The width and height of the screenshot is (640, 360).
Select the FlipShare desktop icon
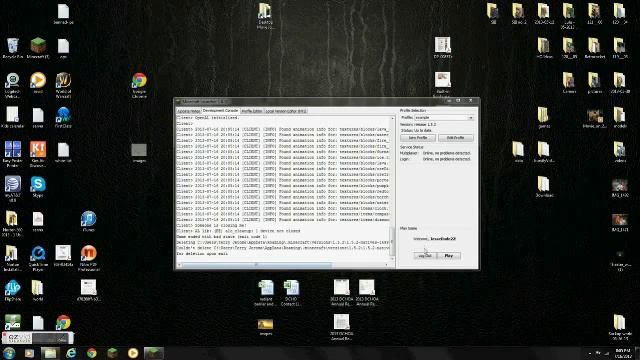[13, 291]
